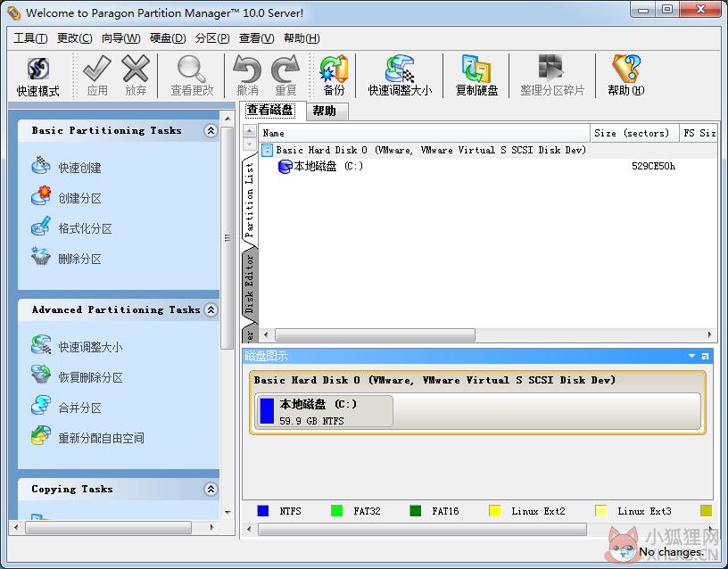The height and width of the screenshot is (569, 728).
Task: Click NTFS blue legend swatch
Action: tap(263, 511)
